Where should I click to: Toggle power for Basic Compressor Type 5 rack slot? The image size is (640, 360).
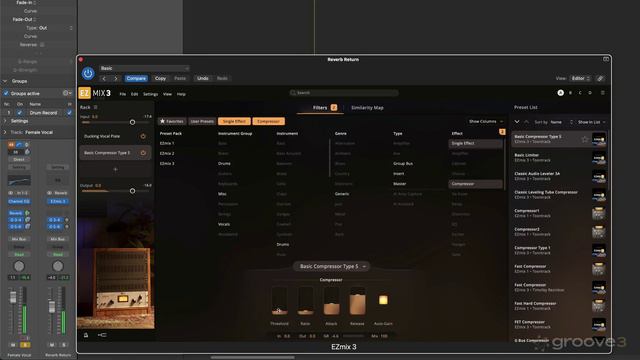[x=143, y=153]
